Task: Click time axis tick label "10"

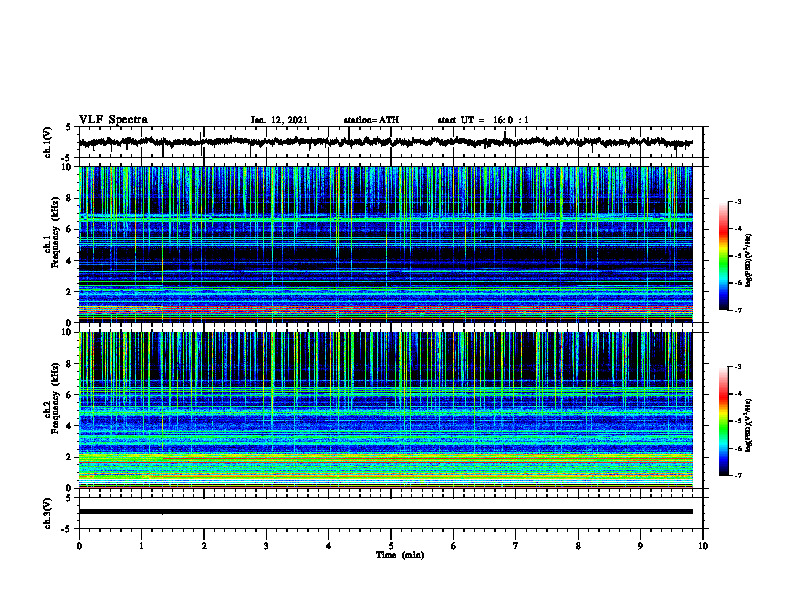Action: point(703,546)
